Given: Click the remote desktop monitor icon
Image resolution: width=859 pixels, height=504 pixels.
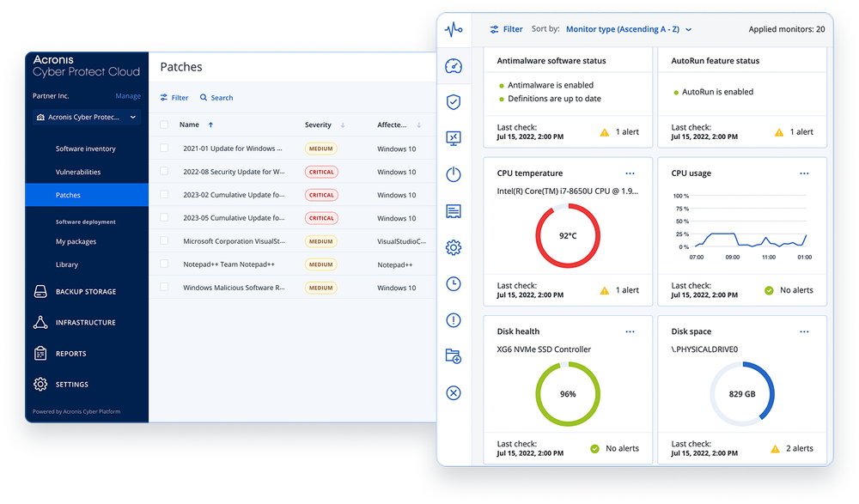Looking at the screenshot, I should [x=454, y=138].
